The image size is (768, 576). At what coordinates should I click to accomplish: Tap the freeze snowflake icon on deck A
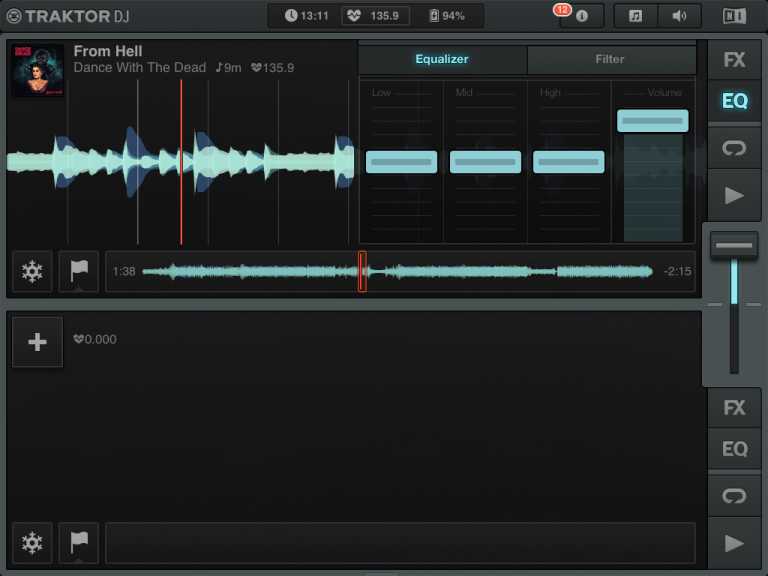point(32,271)
